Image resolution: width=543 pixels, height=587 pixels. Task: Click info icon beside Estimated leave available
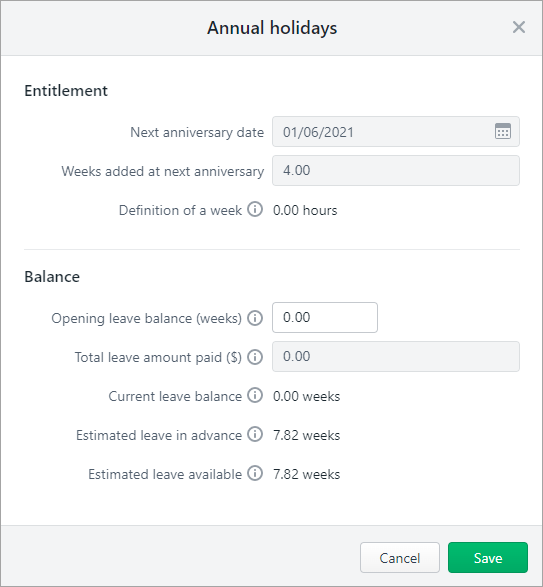[x=255, y=473]
